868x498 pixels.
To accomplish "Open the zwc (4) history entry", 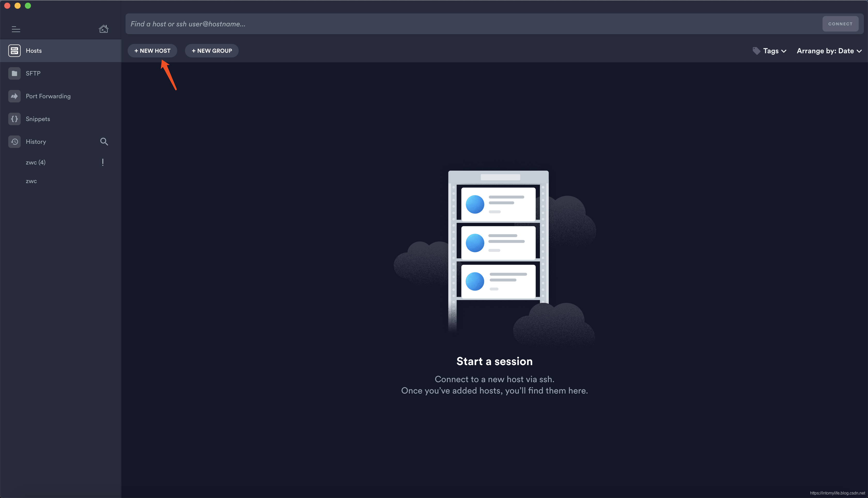I will 36,162.
